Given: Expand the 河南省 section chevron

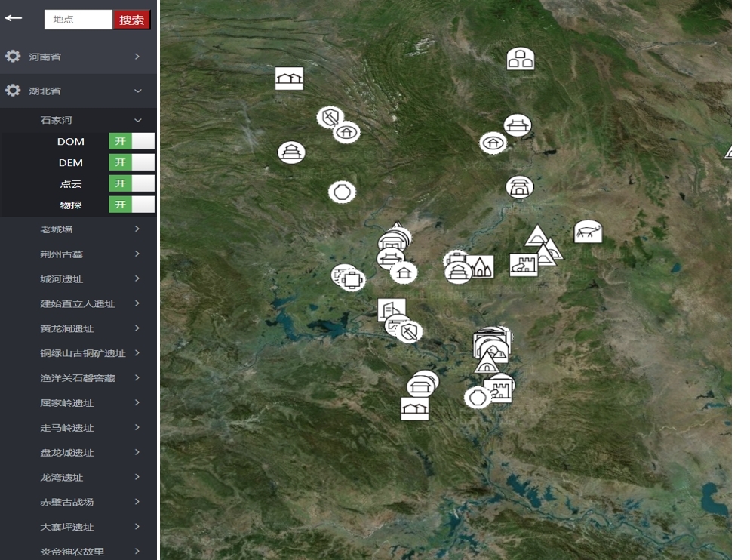Looking at the screenshot, I should click(137, 57).
